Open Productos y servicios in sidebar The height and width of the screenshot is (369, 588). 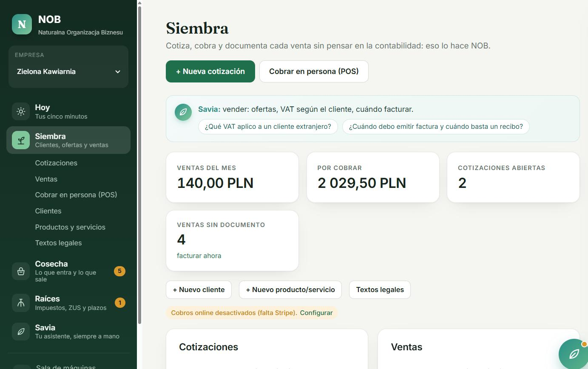(70, 227)
